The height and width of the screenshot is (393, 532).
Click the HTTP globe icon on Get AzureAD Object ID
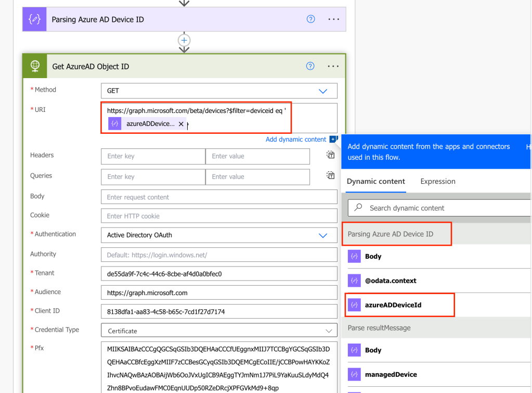click(x=35, y=66)
